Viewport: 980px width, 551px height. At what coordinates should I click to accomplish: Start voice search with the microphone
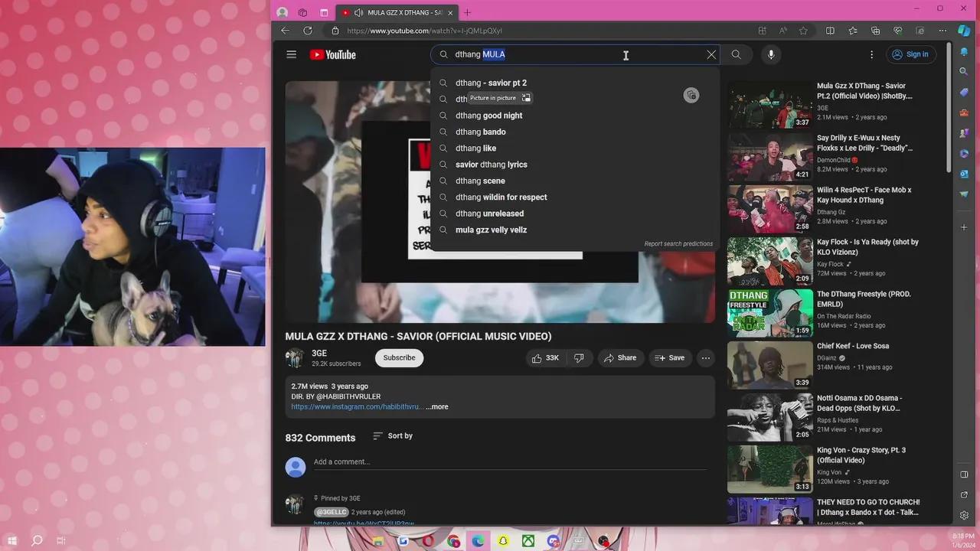tap(771, 54)
